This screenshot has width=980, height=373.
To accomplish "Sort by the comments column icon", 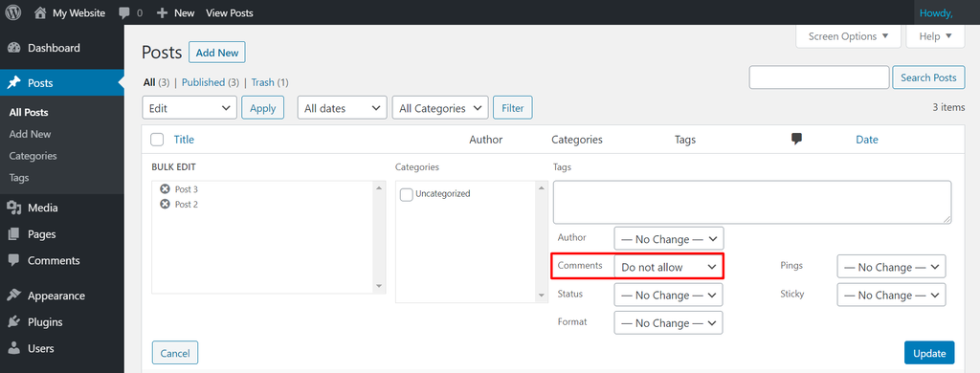I will 796,140.
